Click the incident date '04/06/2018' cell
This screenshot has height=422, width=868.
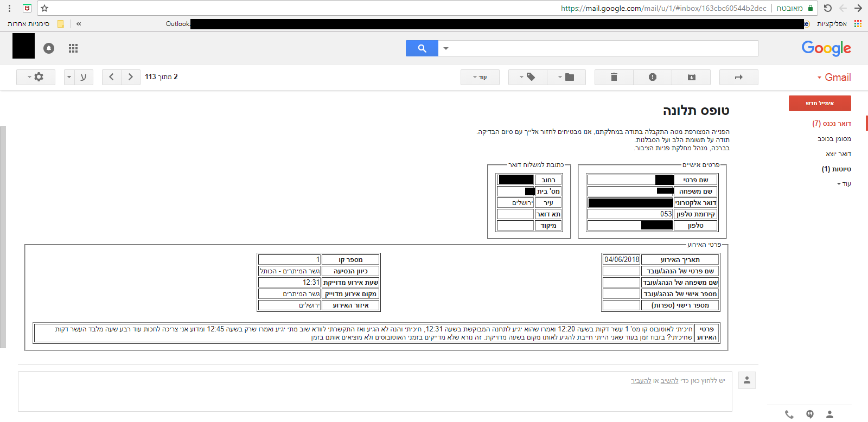[622, 260]
